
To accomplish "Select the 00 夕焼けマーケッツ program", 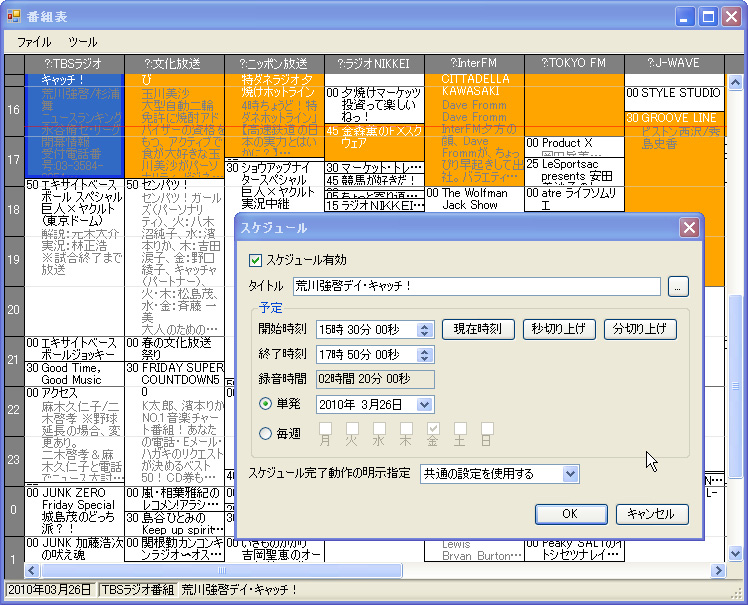I will point(374,105).
